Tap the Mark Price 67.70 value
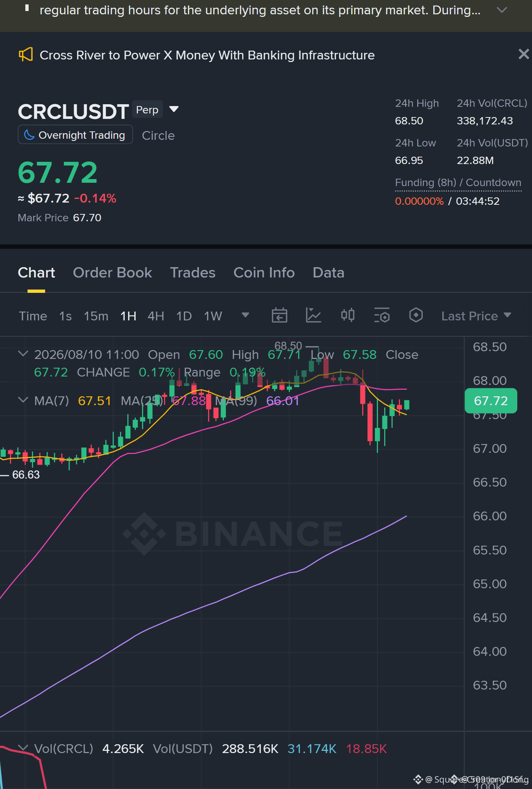This screenshot has height=789, width=532. 87,218
